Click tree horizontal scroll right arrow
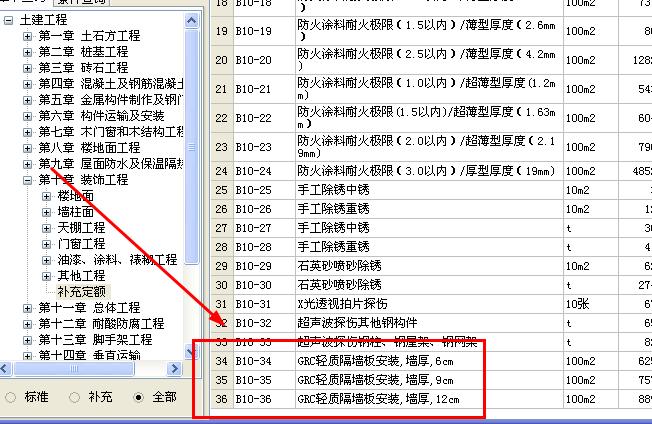Viewport: 652px width, 424px height. [175, 368]
